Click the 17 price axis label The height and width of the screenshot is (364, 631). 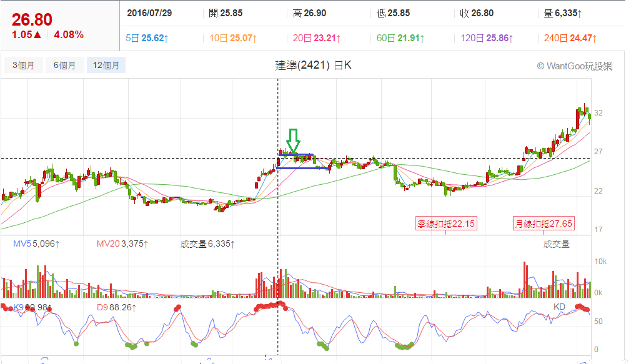(599, 230)
